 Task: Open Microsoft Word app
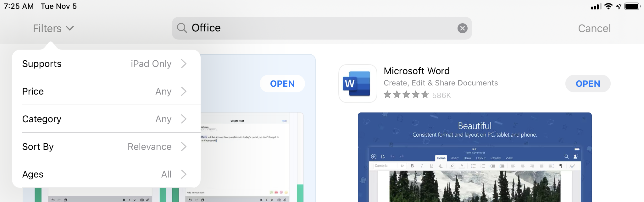click(588, 84)
